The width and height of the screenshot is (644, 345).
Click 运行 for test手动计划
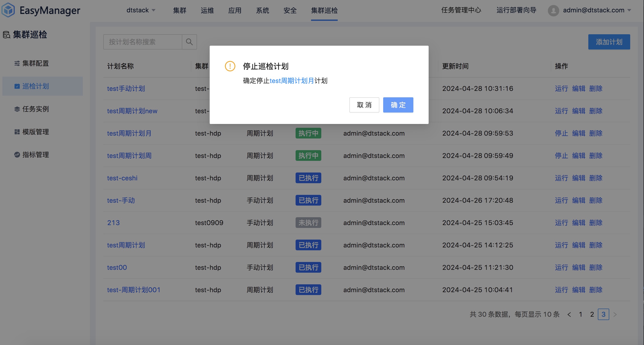[x=561, y=89]
